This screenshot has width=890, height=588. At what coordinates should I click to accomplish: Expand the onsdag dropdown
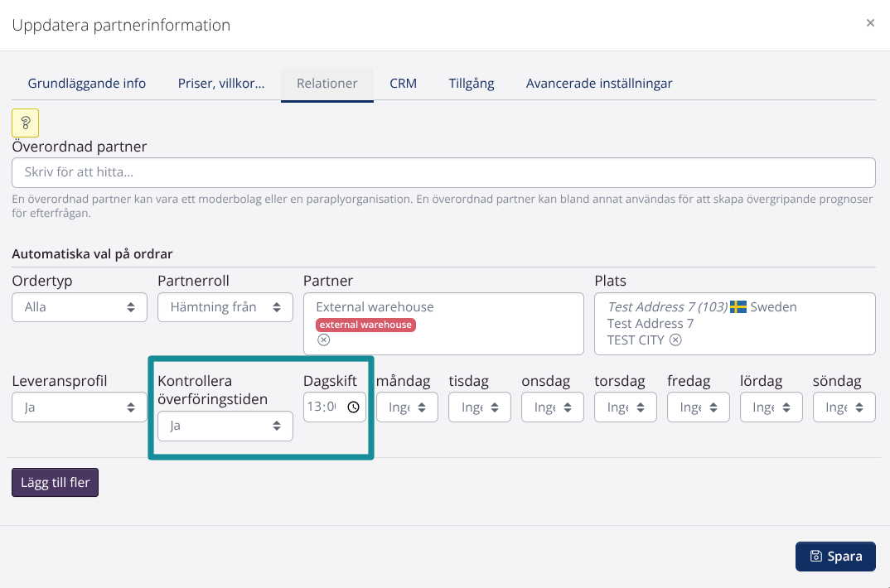(x=552, y=407)
